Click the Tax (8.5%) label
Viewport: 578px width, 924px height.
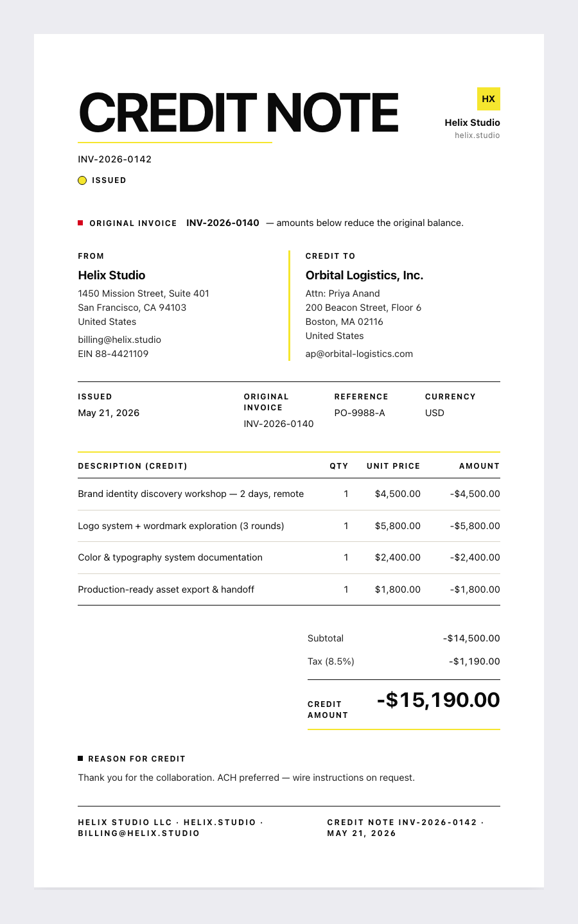[331, 661]
